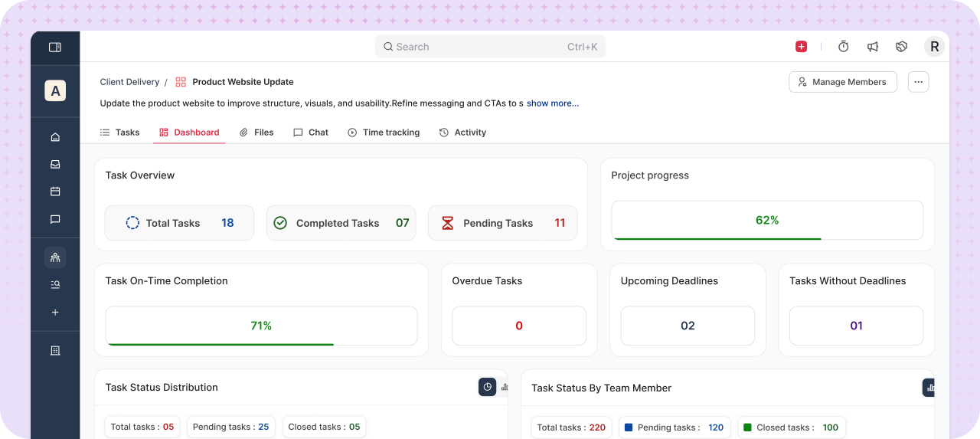Switch to the Time tracking tab

(384, 133)
